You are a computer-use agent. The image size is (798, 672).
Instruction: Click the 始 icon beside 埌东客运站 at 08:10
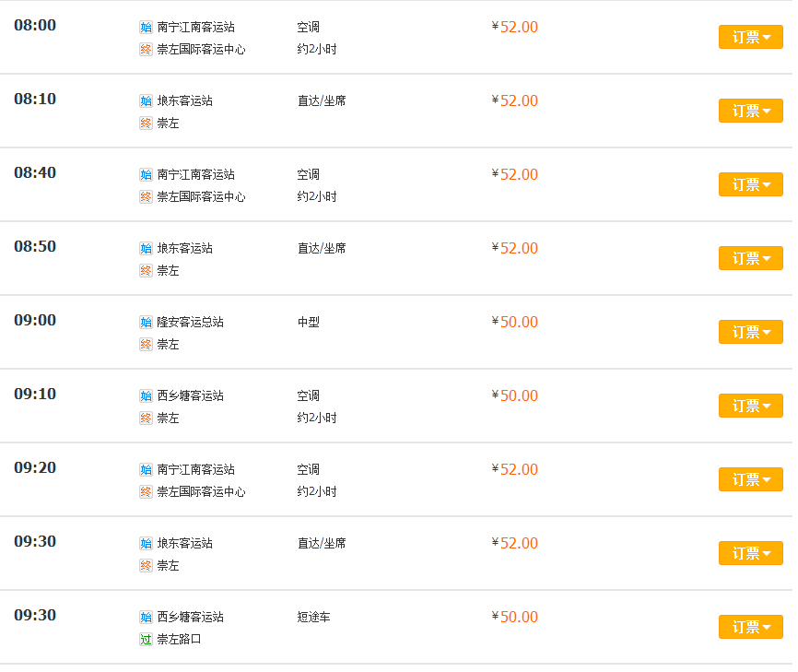coord(146,100)
